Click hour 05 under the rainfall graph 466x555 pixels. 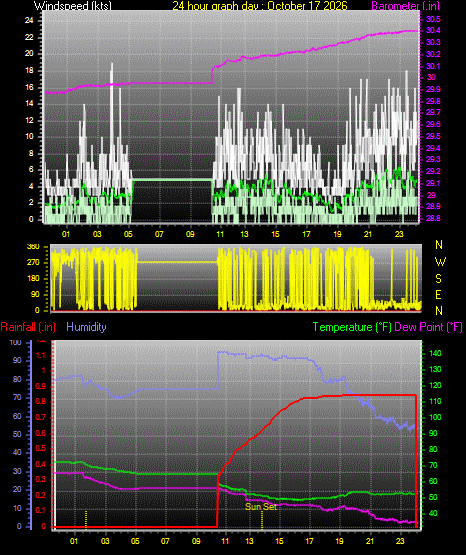pyautogui.click(x=135, y=541)
